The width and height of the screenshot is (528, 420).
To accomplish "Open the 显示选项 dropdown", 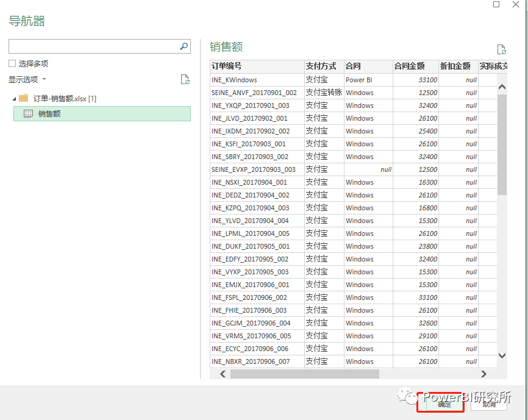I will point(27,79).
